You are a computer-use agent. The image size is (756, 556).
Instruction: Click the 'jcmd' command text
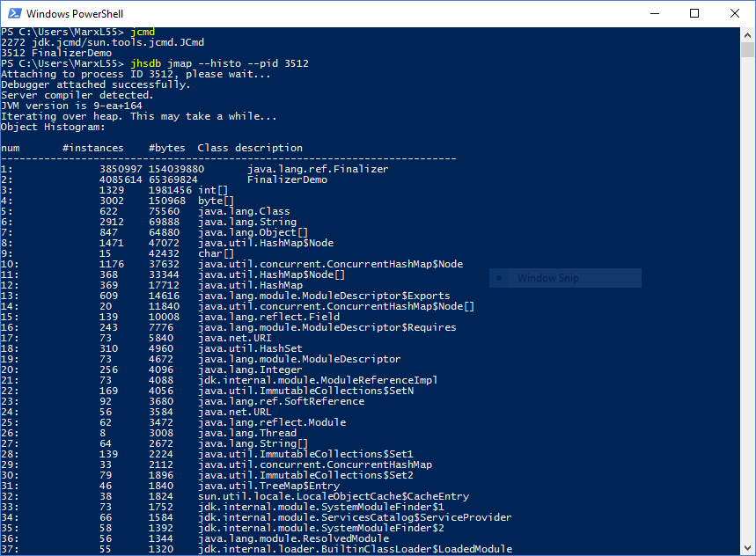[x=143, y=32]
